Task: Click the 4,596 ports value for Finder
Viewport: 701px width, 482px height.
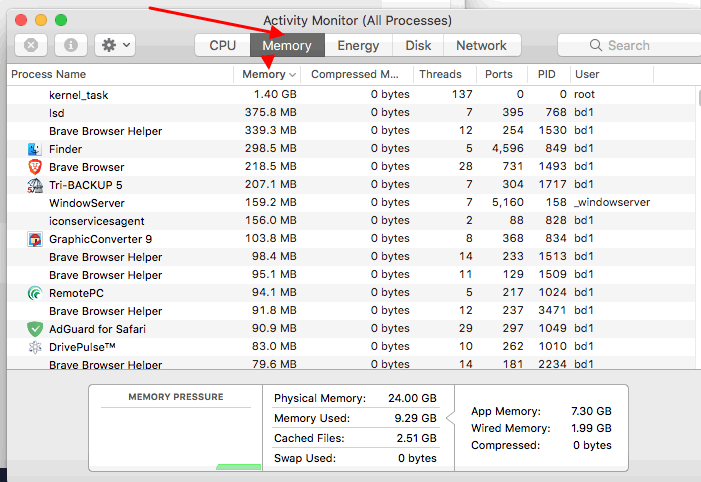Action: (507, 148)
